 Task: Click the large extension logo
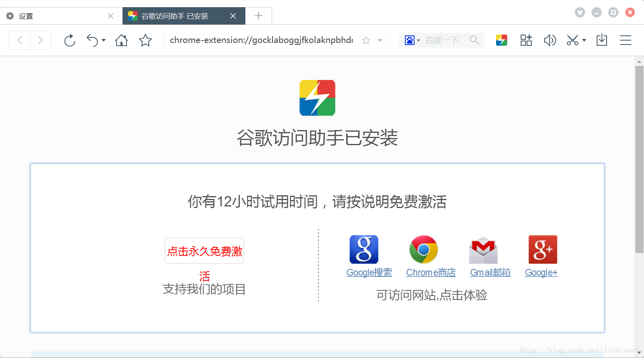(317, 98)
